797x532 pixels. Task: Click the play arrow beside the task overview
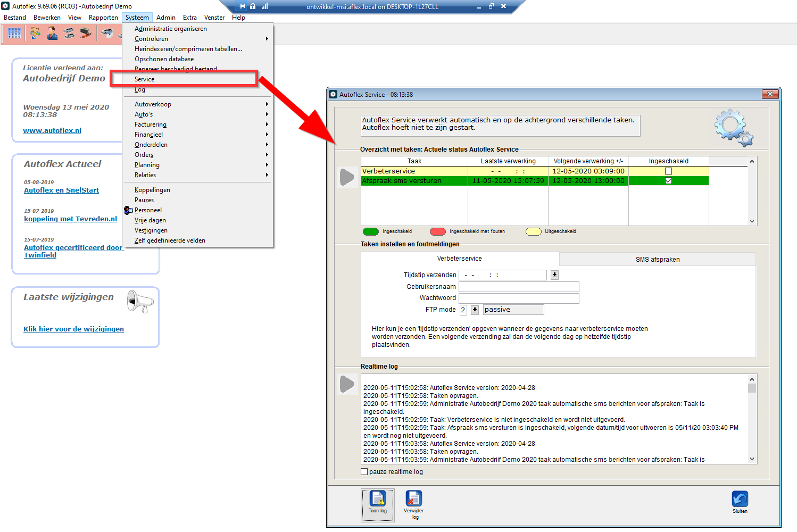347,177
